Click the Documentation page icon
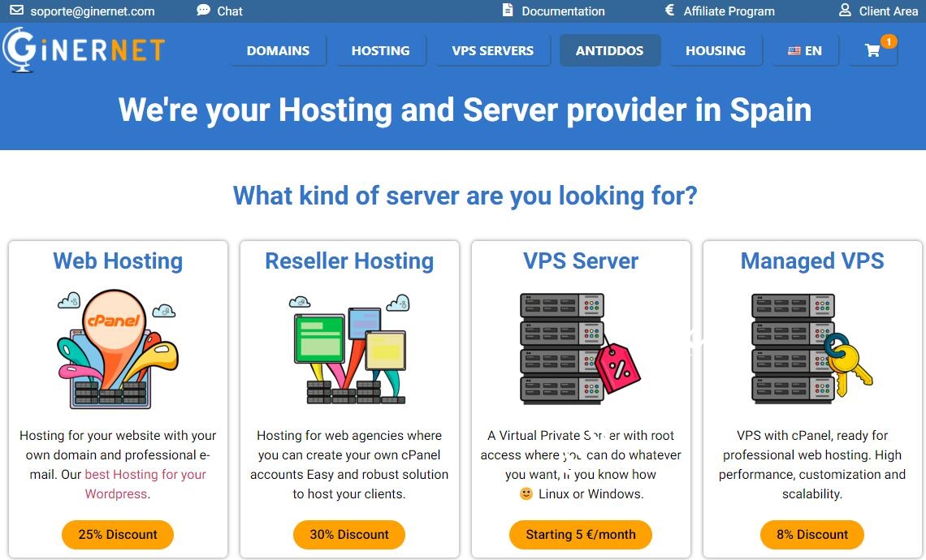 (x=508, y=10)
